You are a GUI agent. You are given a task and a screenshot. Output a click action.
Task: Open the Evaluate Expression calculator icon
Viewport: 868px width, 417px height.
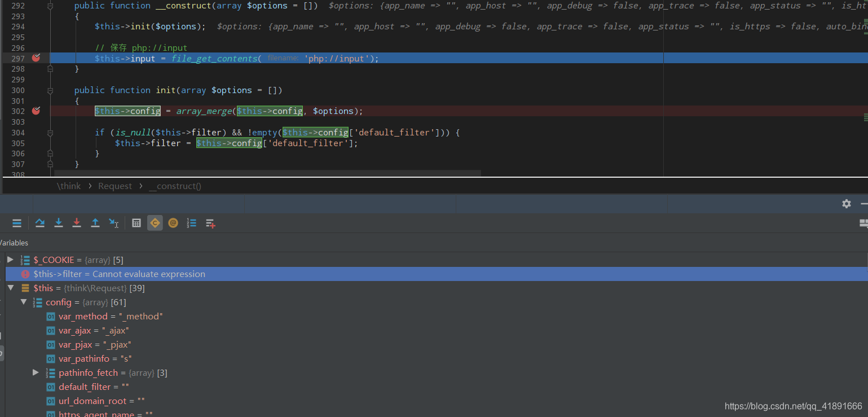[136, 223]
